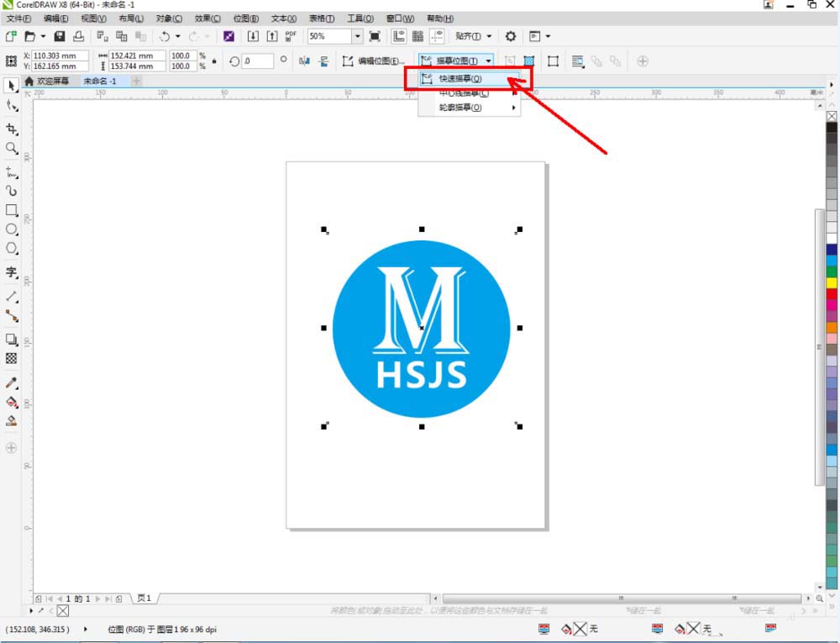840x643 pixels.
Task: Click the Save floppy disk icon
Action: [x=60, y=36]
